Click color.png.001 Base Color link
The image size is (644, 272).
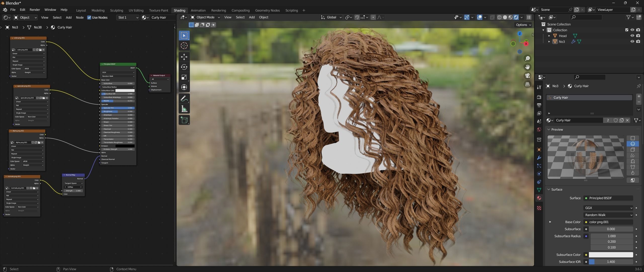[608, 222]
